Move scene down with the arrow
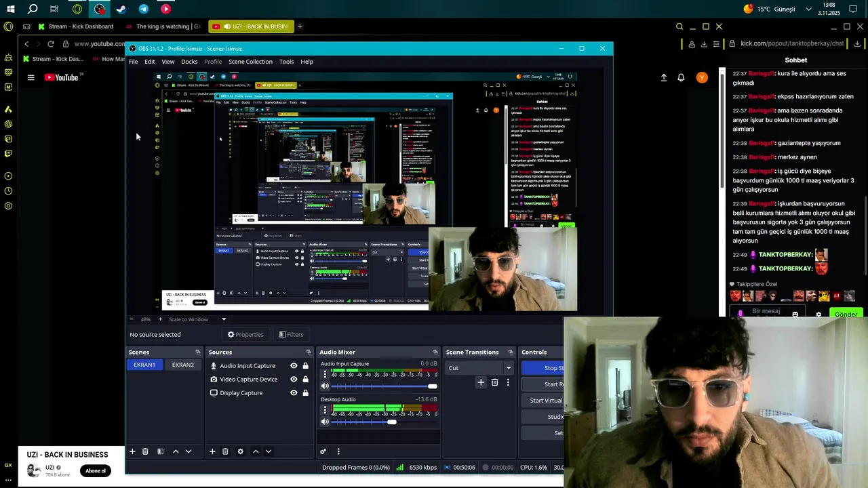This screenshot has height=488, width=868. coord(189,451)
